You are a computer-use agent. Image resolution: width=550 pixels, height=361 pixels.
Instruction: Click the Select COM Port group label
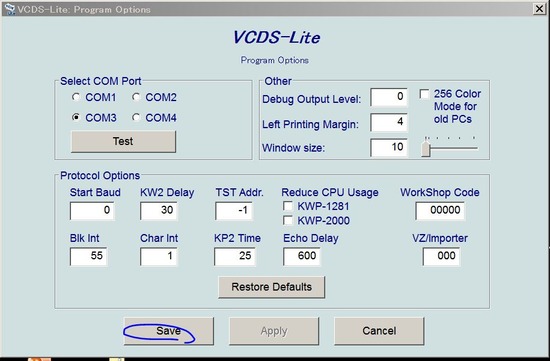[x=101, y=81]
